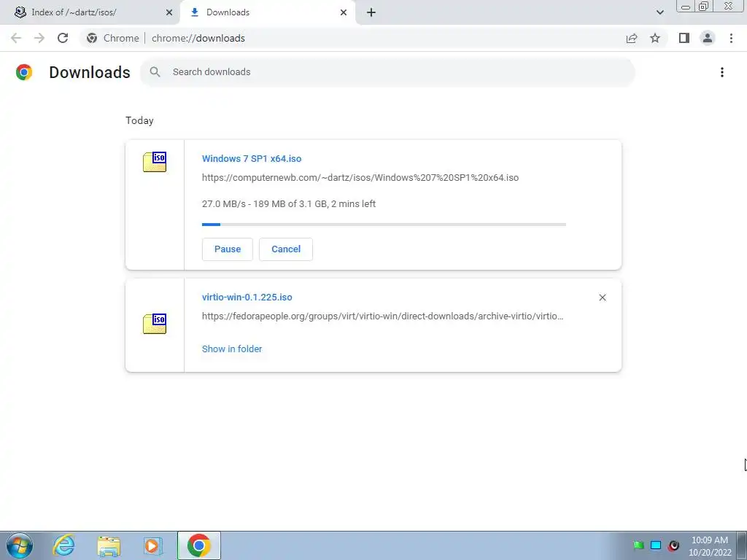Click the green flag tray icon

[x=638, y=545]
